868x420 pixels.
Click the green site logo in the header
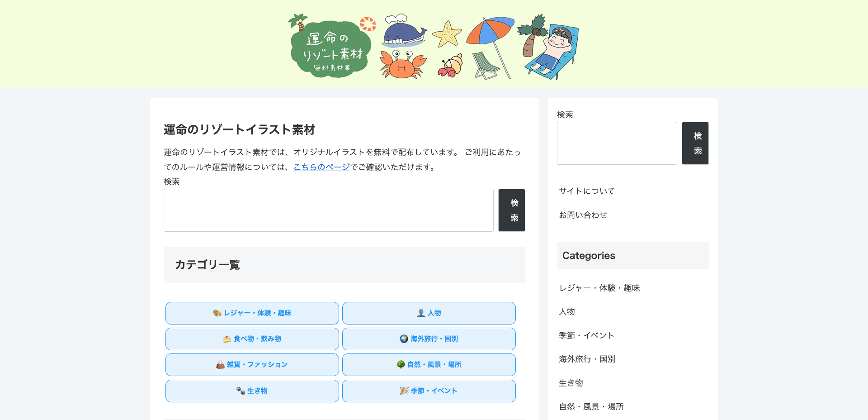click(x=331, y=49)
